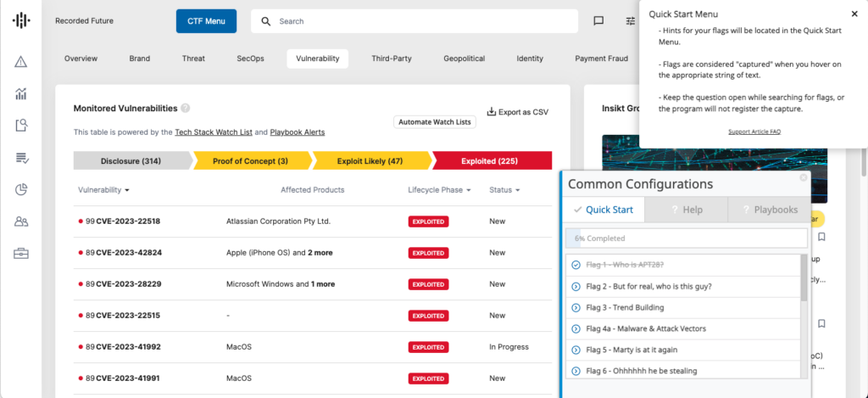
Task: Open the people icon in sidebar
Action: (x=21, y=221)
